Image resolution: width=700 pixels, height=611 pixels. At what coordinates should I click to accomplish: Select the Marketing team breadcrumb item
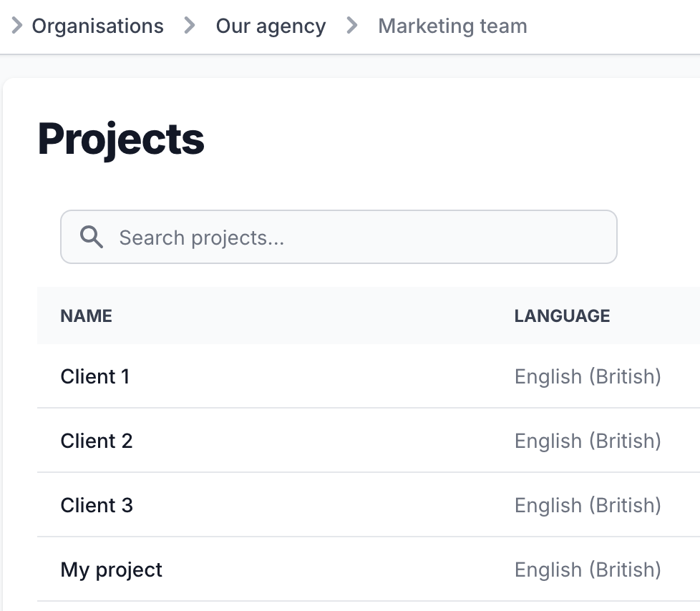click(452, 26)
